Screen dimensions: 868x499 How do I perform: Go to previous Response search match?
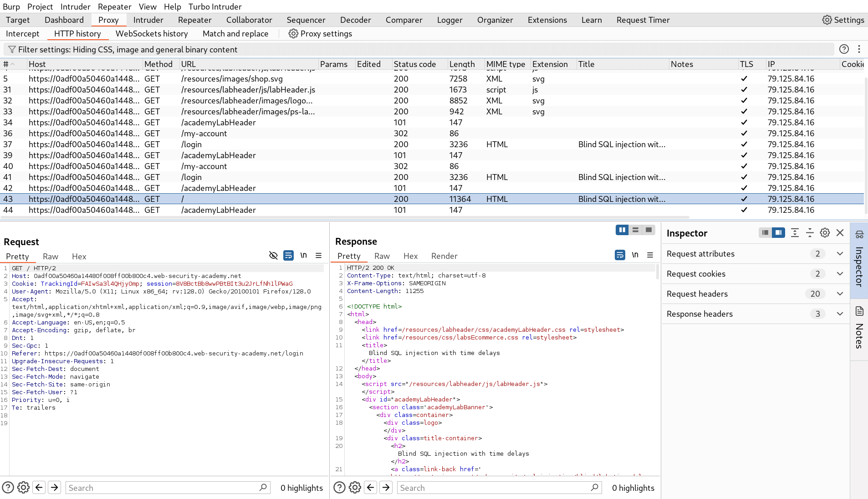pos(371,488)
